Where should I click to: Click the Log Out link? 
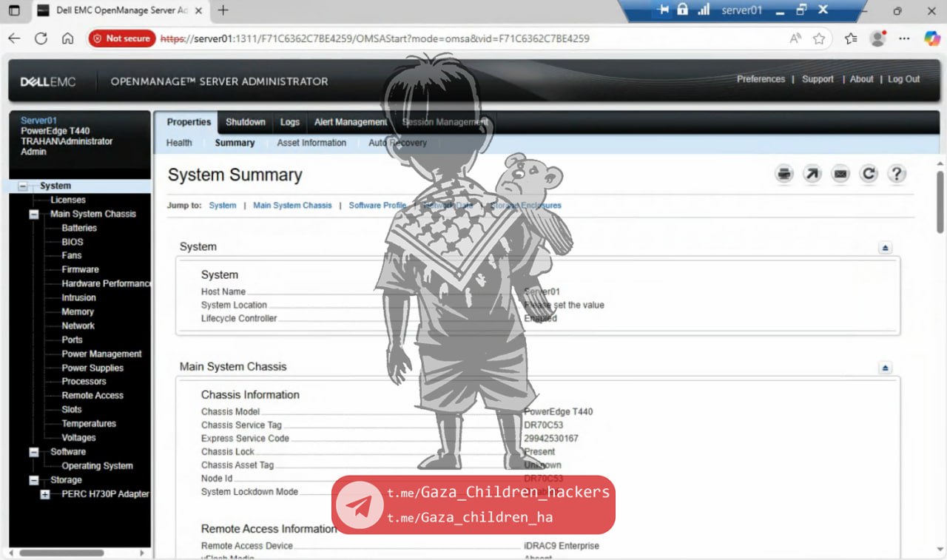point(903,79)
